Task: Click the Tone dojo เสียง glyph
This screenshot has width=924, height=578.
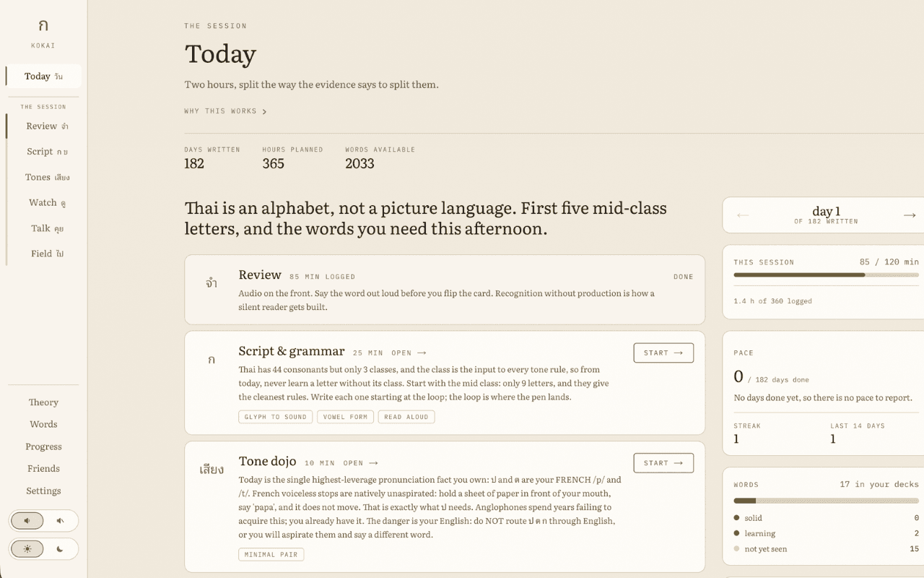Action: click(212, 470)
